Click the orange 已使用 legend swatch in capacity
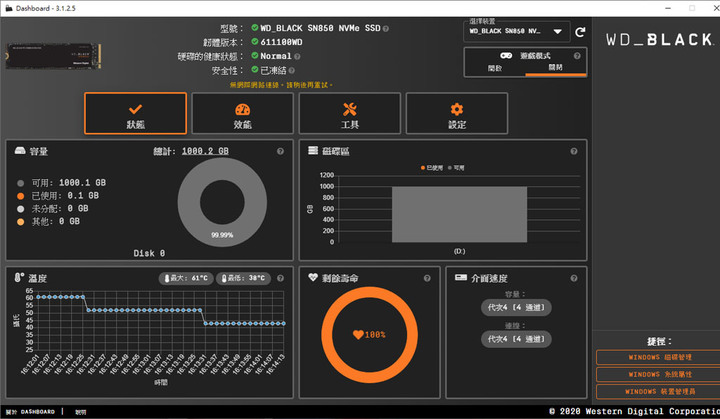The height and width of the screenshot is (419, 720). (x=20, y=196)
